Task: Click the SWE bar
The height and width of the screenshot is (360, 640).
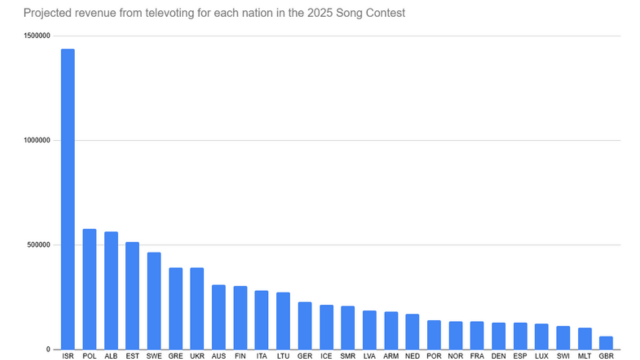Action: [x=154, y=301]
